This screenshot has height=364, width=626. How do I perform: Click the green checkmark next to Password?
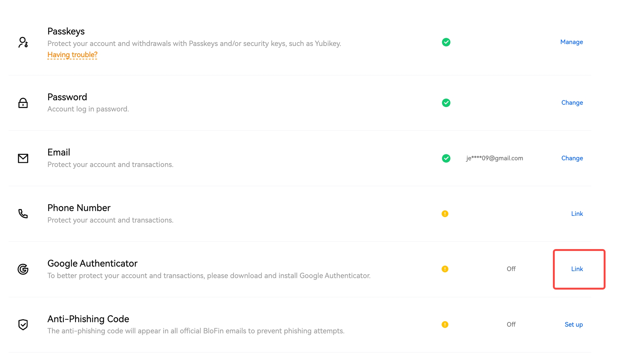click(x=446, y=103)
